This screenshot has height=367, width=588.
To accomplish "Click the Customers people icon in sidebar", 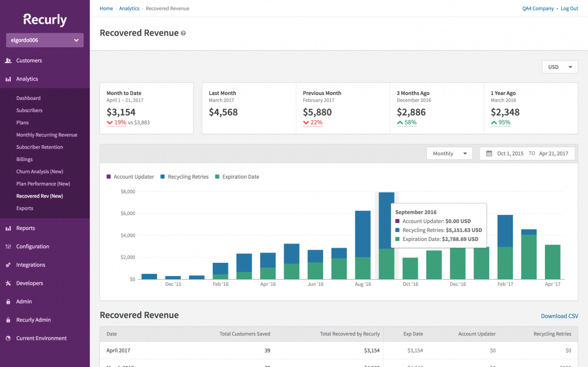I will [8, 61].
